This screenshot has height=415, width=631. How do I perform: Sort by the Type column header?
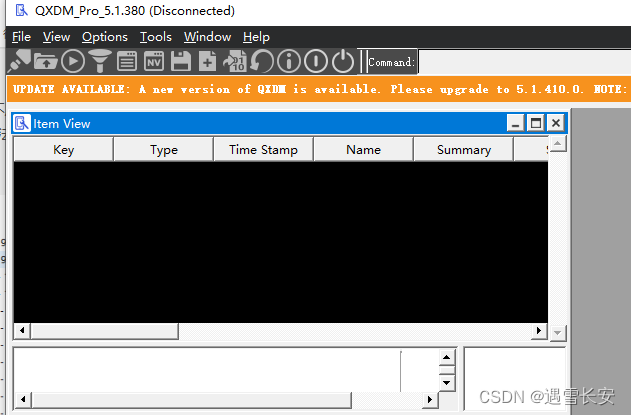pos(164,149)
